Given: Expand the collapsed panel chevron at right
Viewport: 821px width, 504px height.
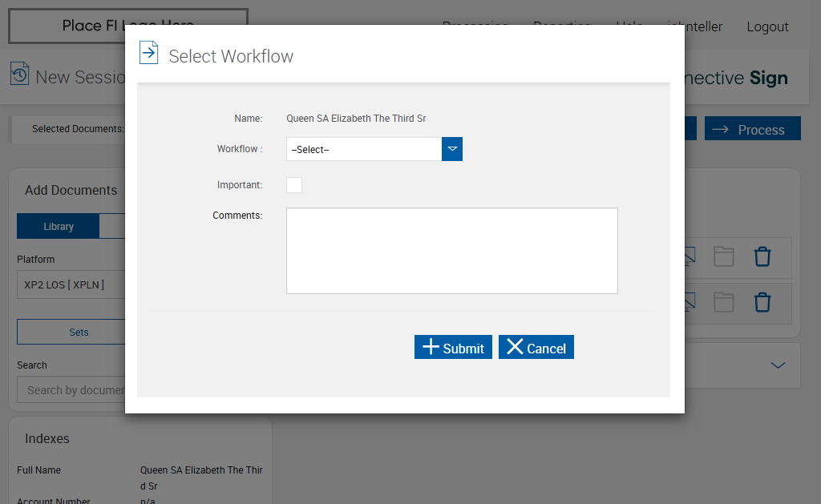Looking at the screenshot, I should coord(778,365).
